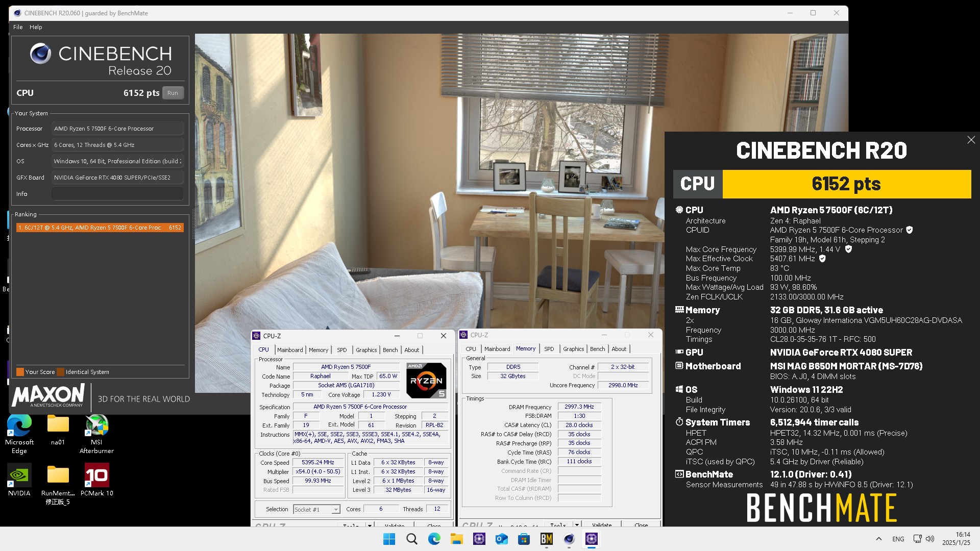This screenshot has height=551, width=980.
Task: Click the Multiplier value x54.0 in CPU-Z
Action: 318,471
